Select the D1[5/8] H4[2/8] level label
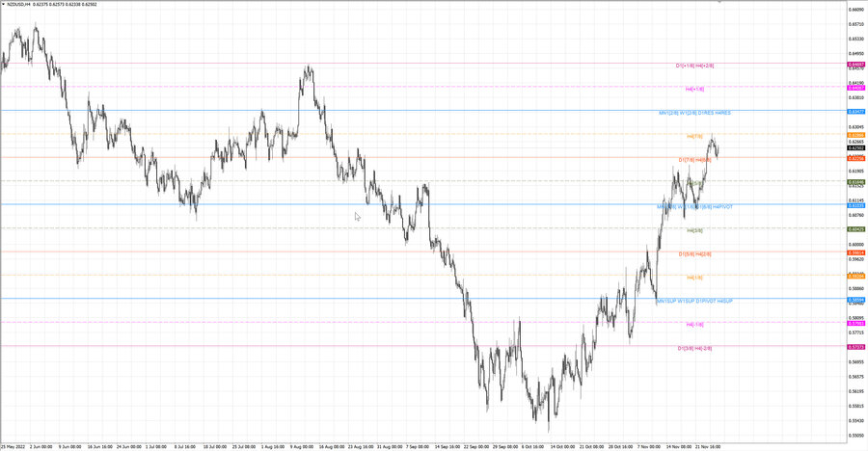868x451 pixels. pos(694,254)
